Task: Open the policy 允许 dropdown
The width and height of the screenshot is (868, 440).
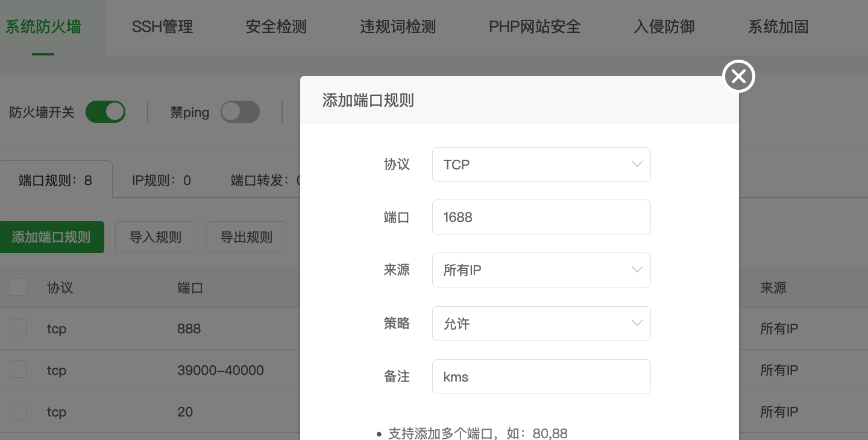Action: [x=541, y=324]
